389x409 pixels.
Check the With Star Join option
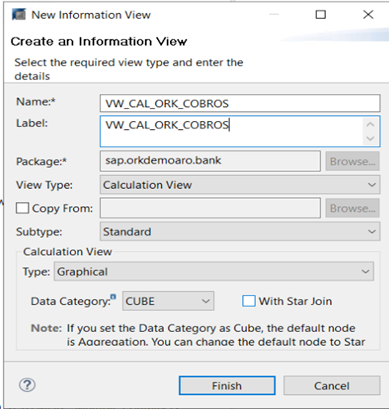pos(249,301)
